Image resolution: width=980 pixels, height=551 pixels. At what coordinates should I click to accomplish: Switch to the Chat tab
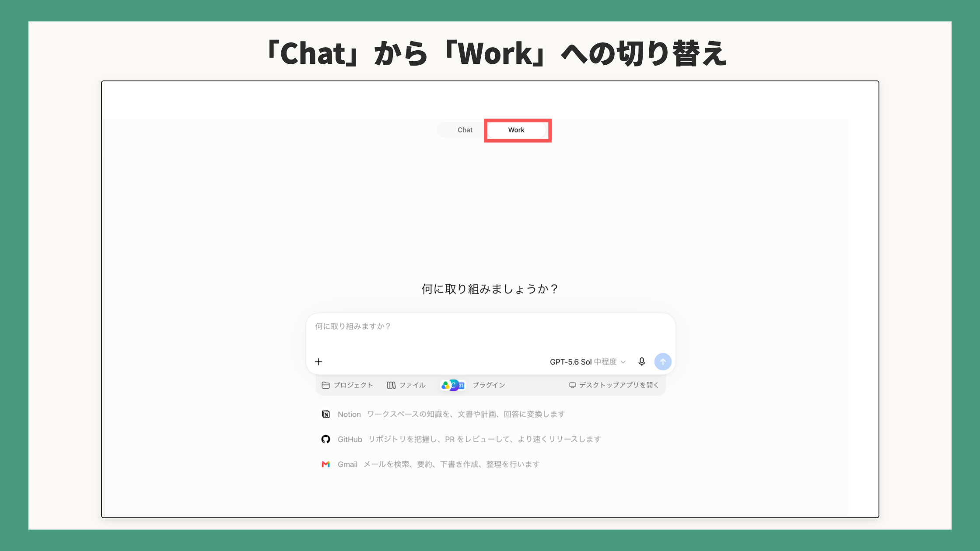coord(465,130)
